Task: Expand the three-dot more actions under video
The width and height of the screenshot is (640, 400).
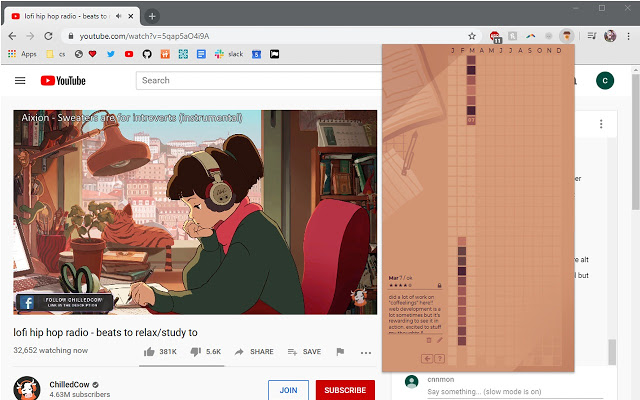Action: click(366, 352)
